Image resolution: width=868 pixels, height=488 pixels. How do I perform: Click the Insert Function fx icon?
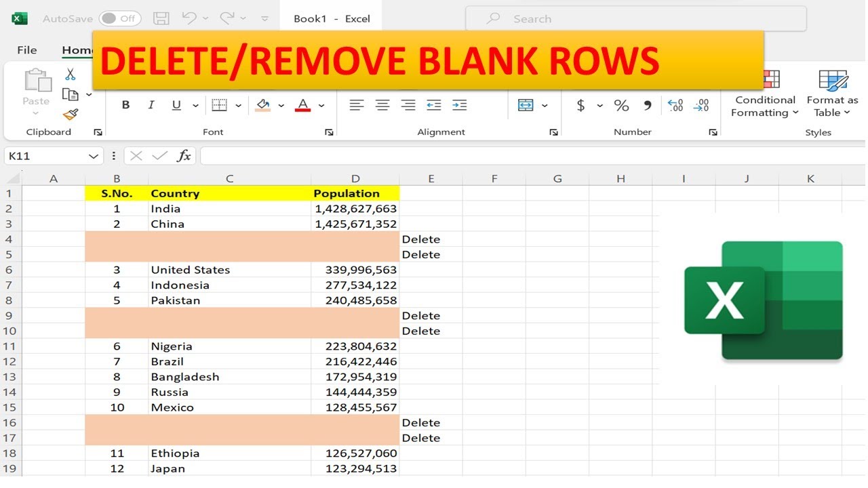click(184, 156)
